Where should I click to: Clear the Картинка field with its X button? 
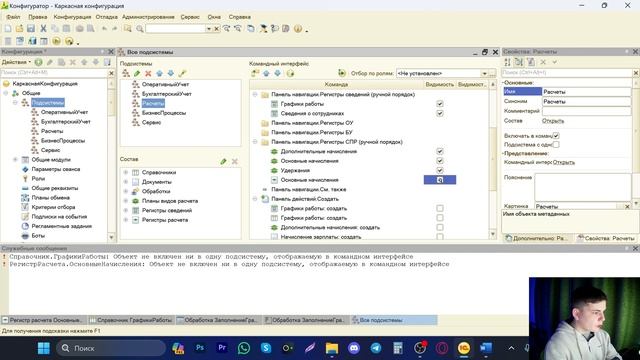coord(627,207)
